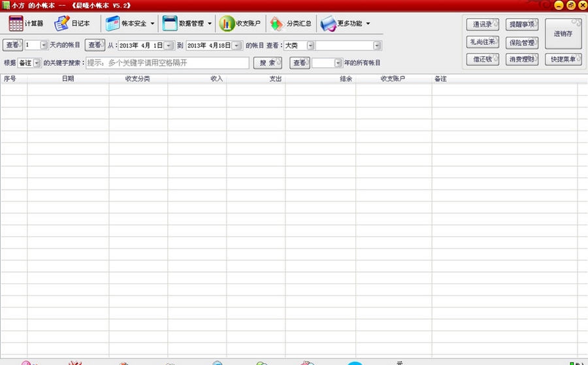Open 保险管理 insurance management

[x=521, y=43]
